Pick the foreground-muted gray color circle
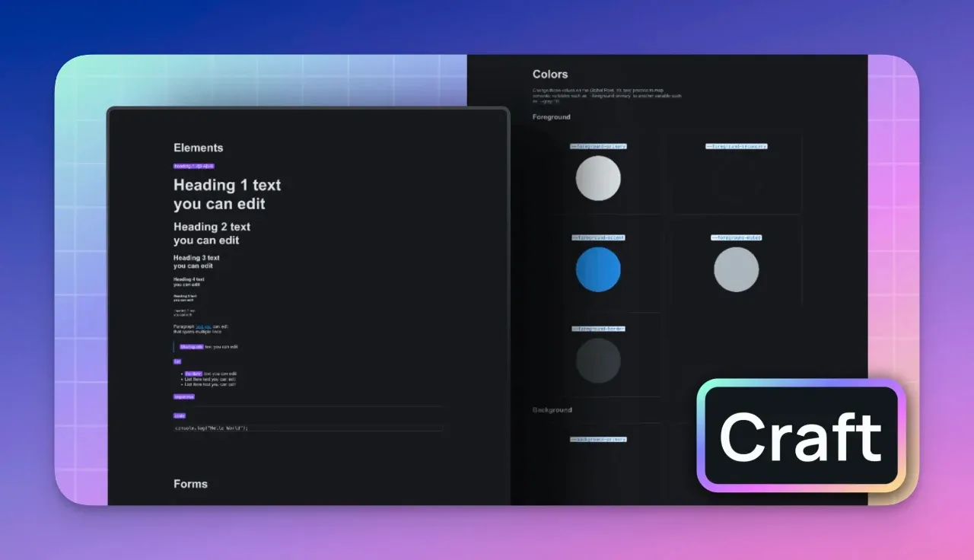The height and width of the screenshot is (560, 974). 737,269
